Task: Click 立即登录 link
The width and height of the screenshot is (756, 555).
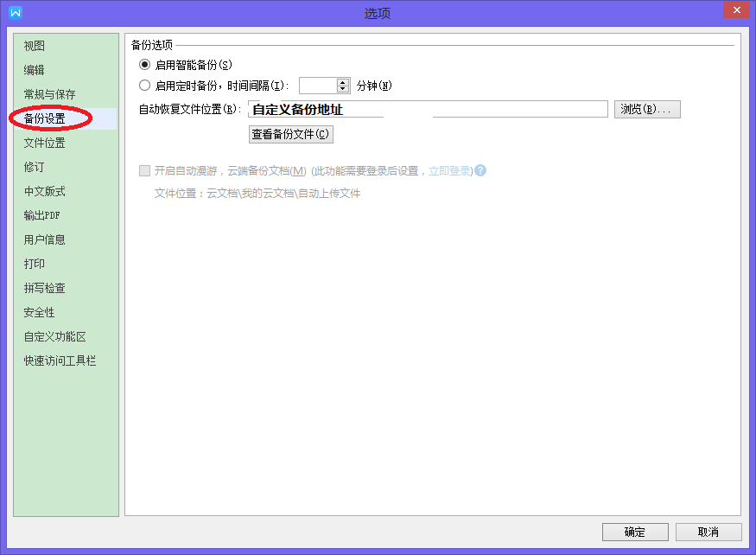Action: [449, 171]
